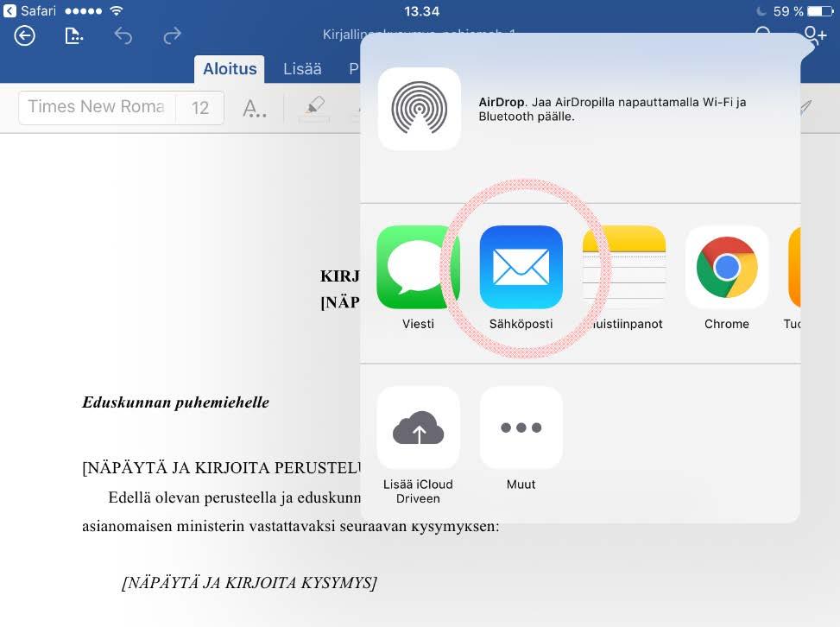The height and width of the screenshot is (627, 840).
Task: Tap the NÄPÄYTÄ JA KIRJOITA PERUSTELU placeholder
Action: tap(222, 467)
